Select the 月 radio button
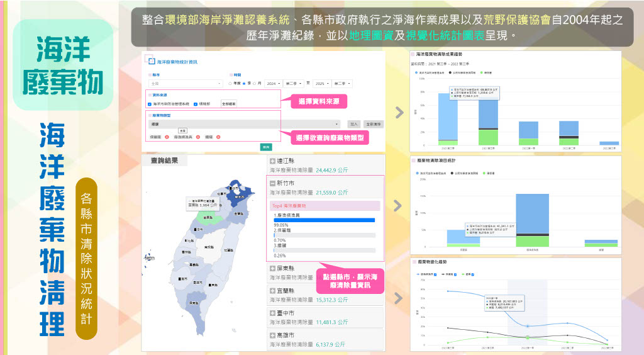Viewport: 644px width, 355px height. pyautogui.click(x=255, y=84)
